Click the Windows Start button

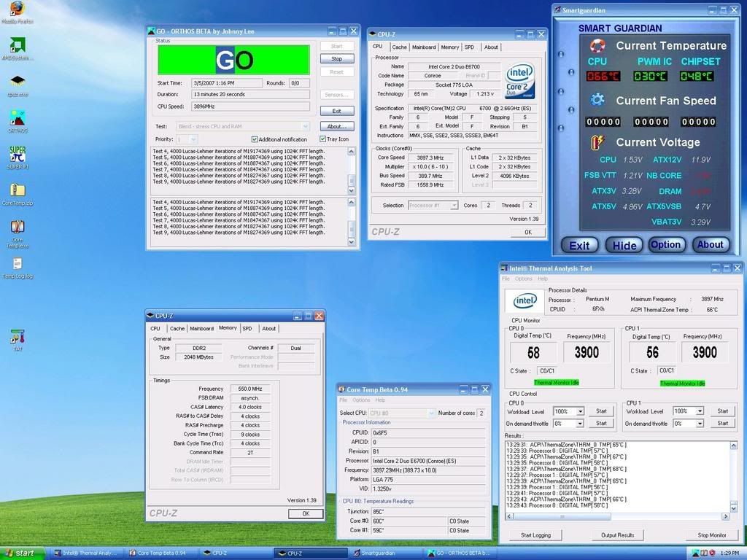pyautogui.click(x=23, y=553)
